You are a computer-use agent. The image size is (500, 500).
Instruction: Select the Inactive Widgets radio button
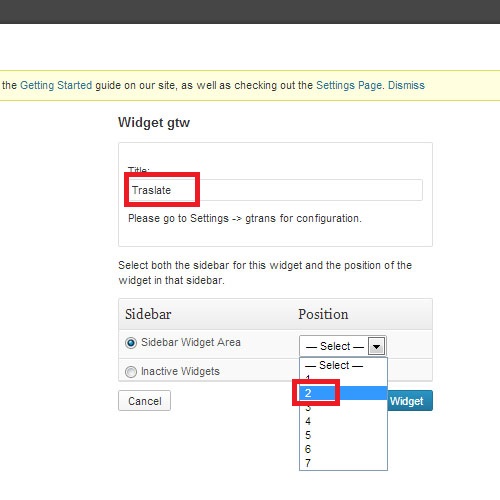(131, 372)
